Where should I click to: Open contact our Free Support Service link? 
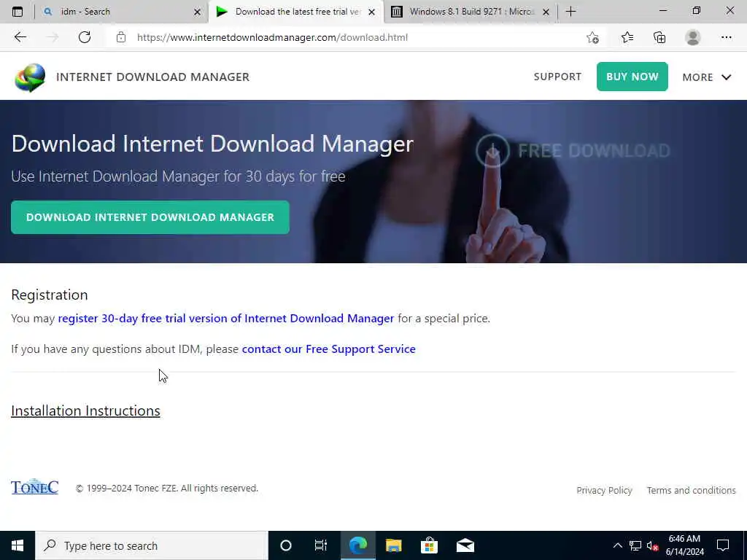tap(329, 349)
